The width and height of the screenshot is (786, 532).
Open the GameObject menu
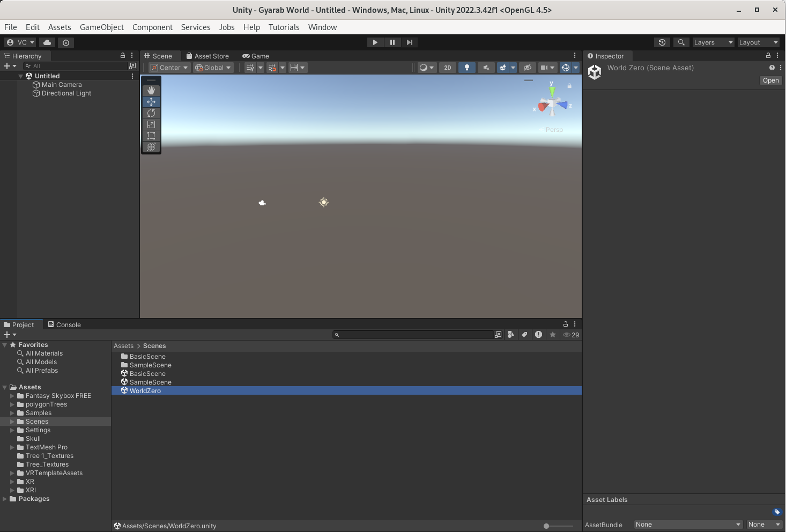[101, 27]
